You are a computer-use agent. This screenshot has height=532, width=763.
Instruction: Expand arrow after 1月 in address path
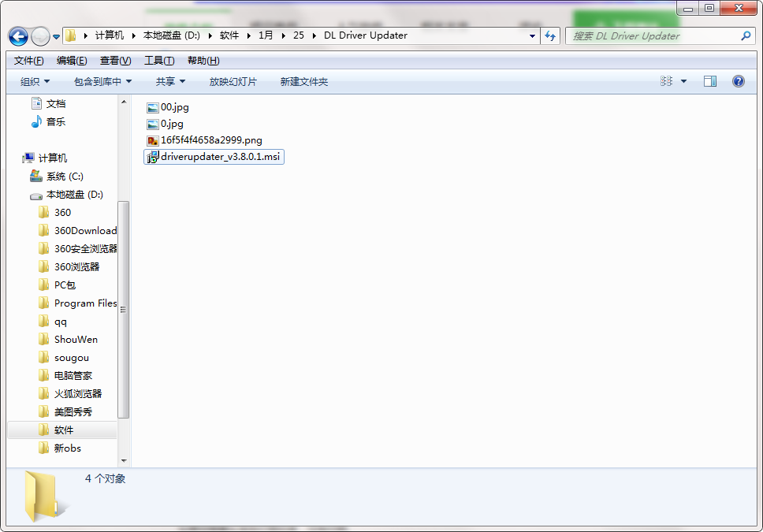(283, 35)
